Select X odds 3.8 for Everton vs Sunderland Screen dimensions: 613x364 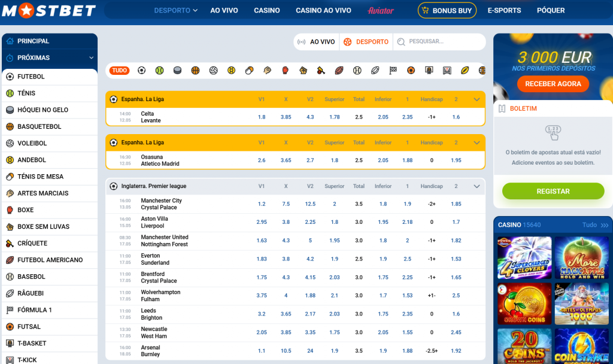[286, 259]
